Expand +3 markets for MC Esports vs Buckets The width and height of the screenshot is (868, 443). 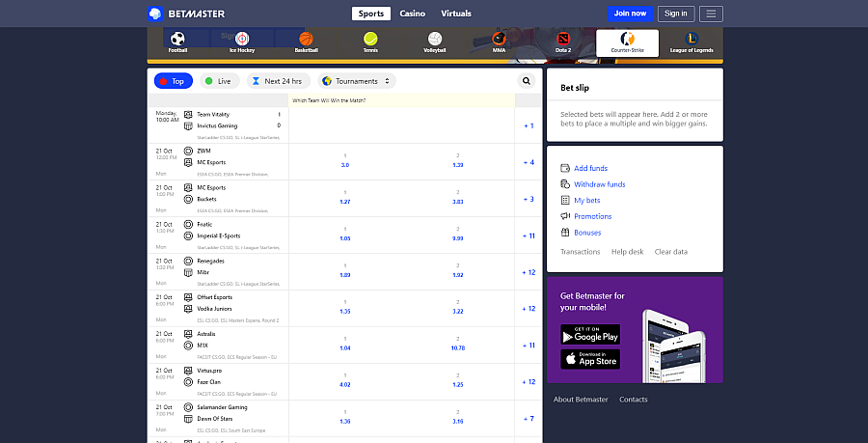pyautogui.click(x=529, y=199)
